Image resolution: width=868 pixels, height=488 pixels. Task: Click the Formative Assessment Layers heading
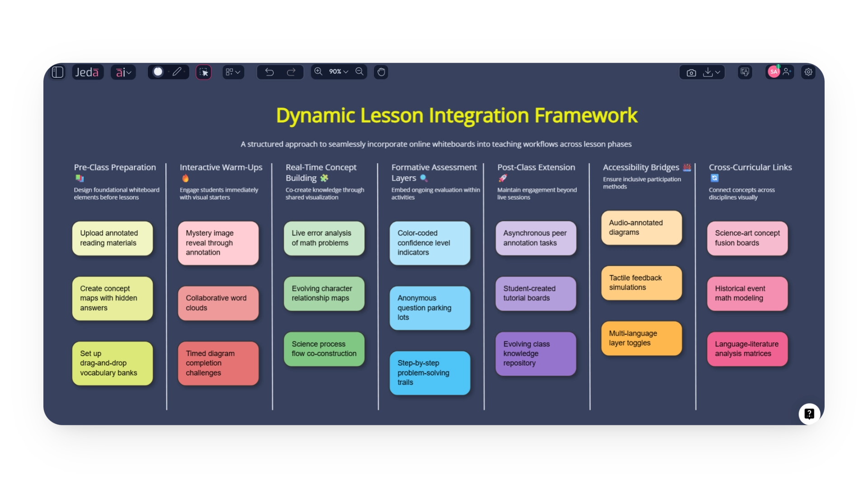[x=434, y=173]
